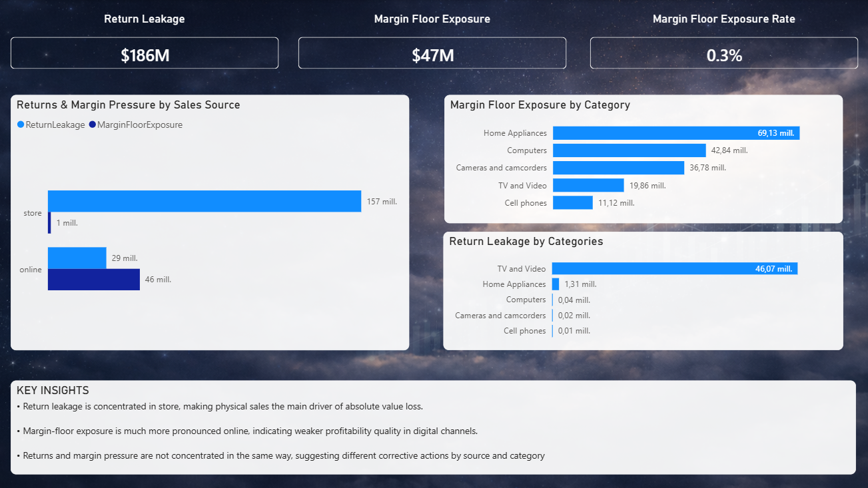Select the Home Appliances 69,13 mill. bar
The width and height of the screenshot is (868, 488).
pos(673,132)
